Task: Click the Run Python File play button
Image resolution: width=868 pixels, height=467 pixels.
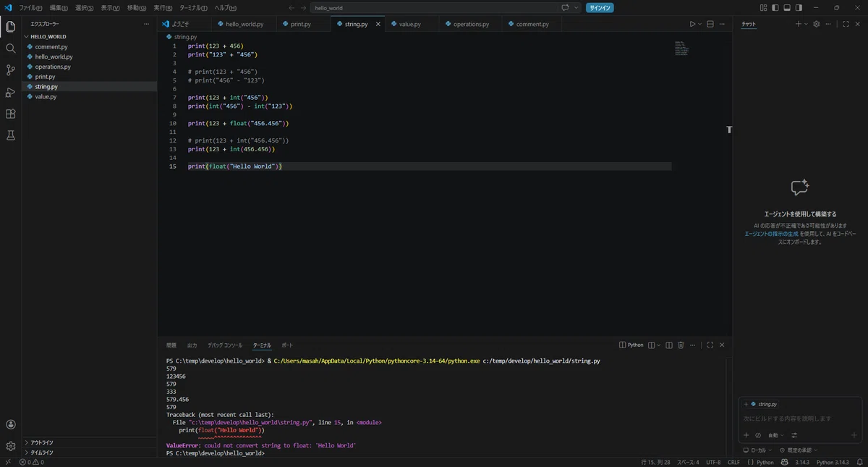Action: tap(692, 24)
